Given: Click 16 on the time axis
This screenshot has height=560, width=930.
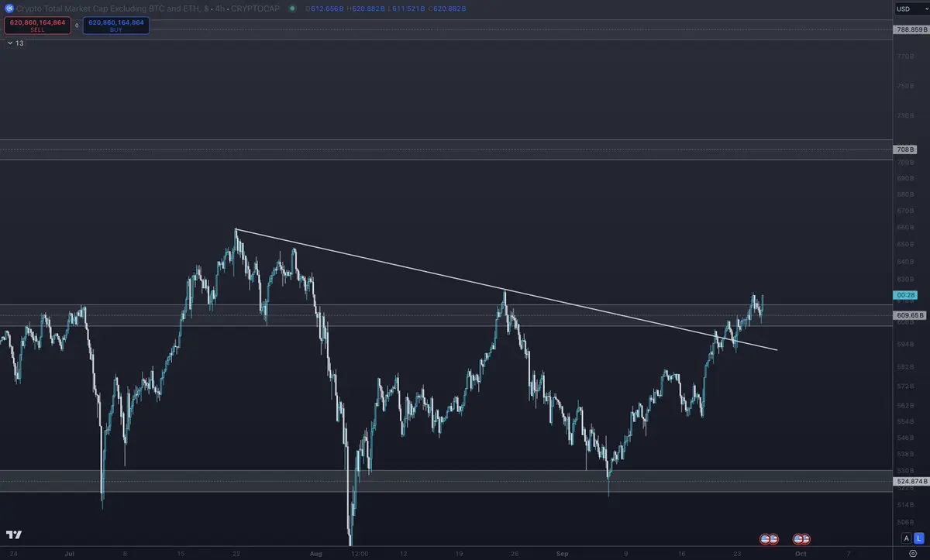Looking at the screenshot, I should (681, 554).
